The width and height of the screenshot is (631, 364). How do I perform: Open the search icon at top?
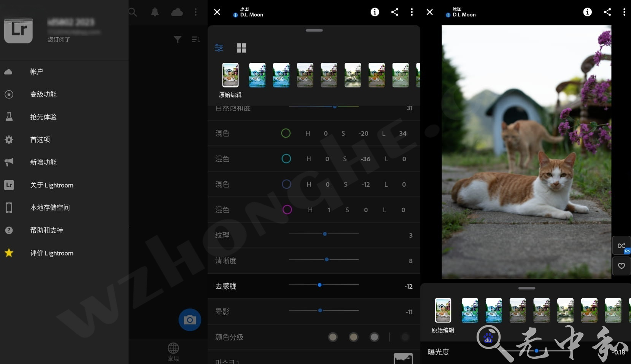(x=133, y=12)
